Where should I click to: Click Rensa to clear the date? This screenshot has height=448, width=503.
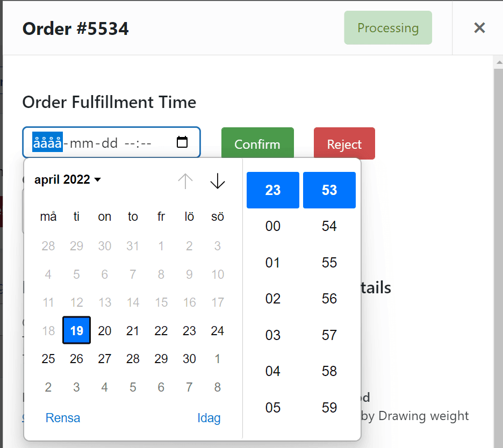coord(63,418)
